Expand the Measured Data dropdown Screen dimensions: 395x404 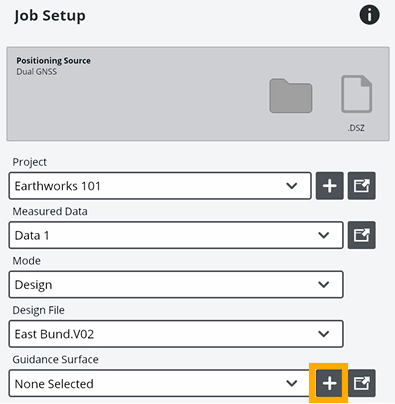[176, 235]
